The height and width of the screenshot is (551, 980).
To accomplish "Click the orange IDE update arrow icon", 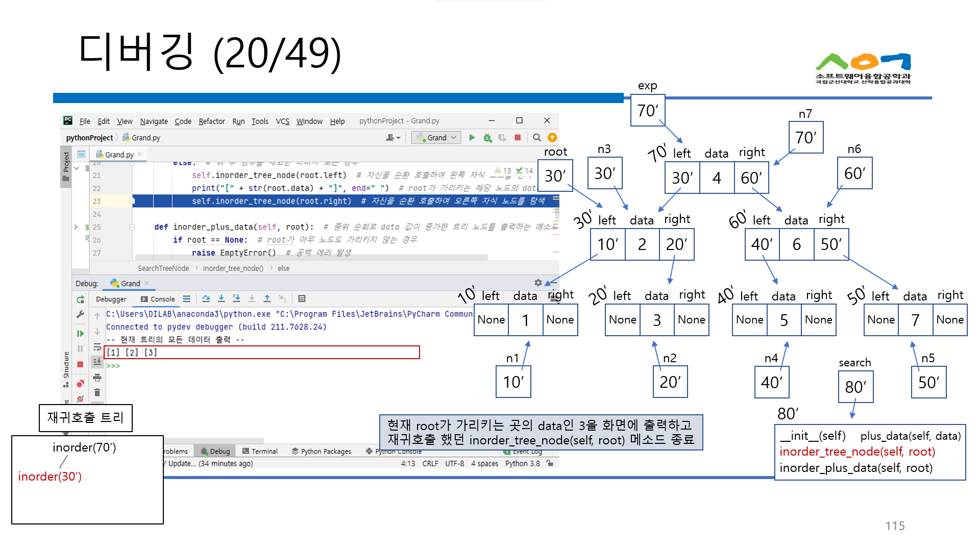I will tap(552, 138).
